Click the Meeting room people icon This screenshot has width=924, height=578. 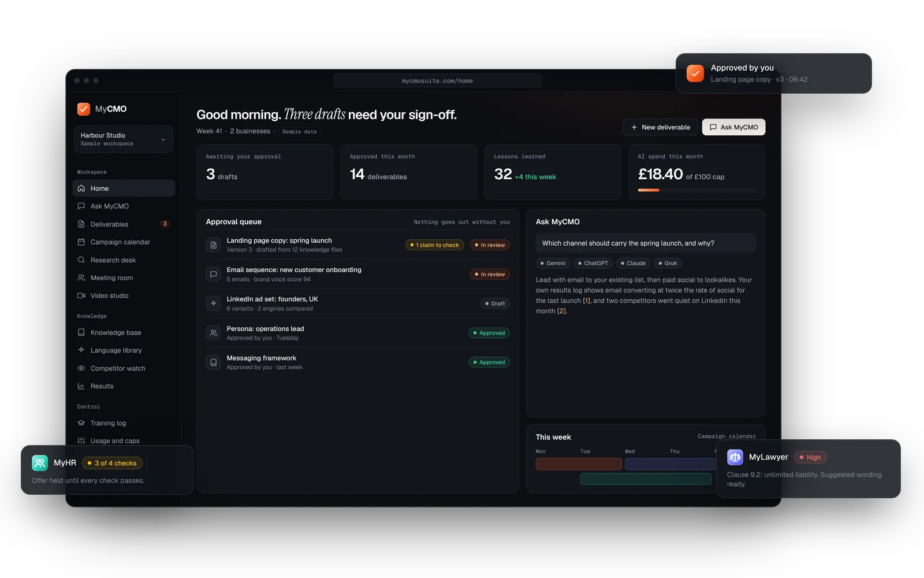point(81,278)
